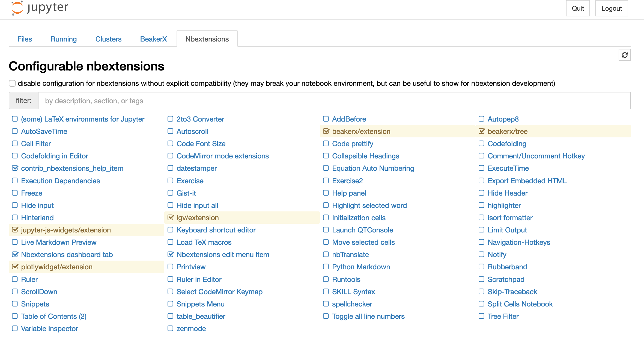Enable the Hinterland extension checkbox
Screen dimensions: 644x348
(15, 217)
